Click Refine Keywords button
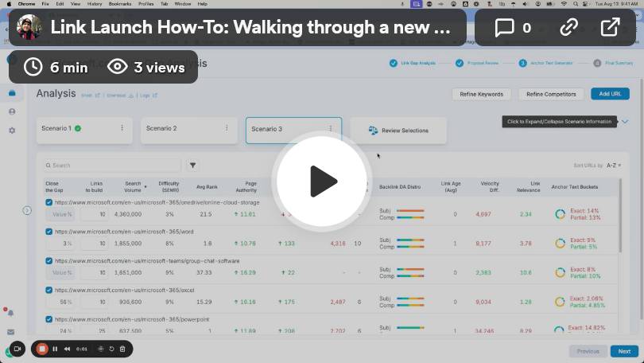The height and width of the screenshot is (363, 644). tap(481, 94)
